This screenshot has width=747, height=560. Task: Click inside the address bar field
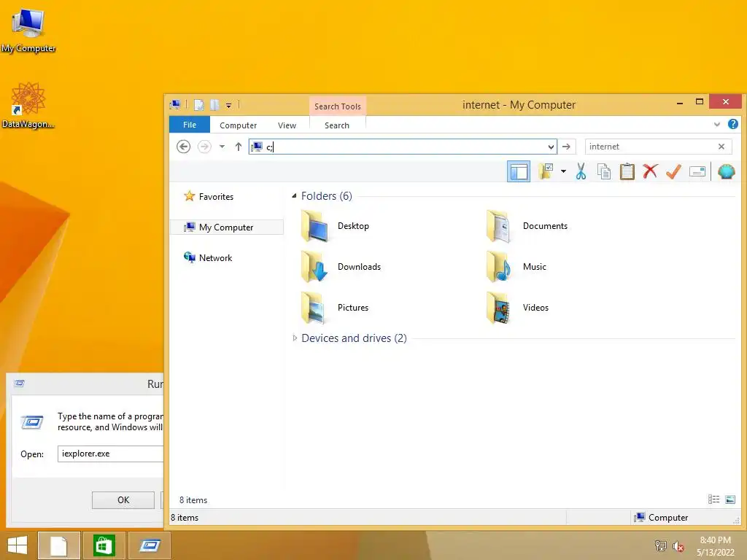click(403, 147)
